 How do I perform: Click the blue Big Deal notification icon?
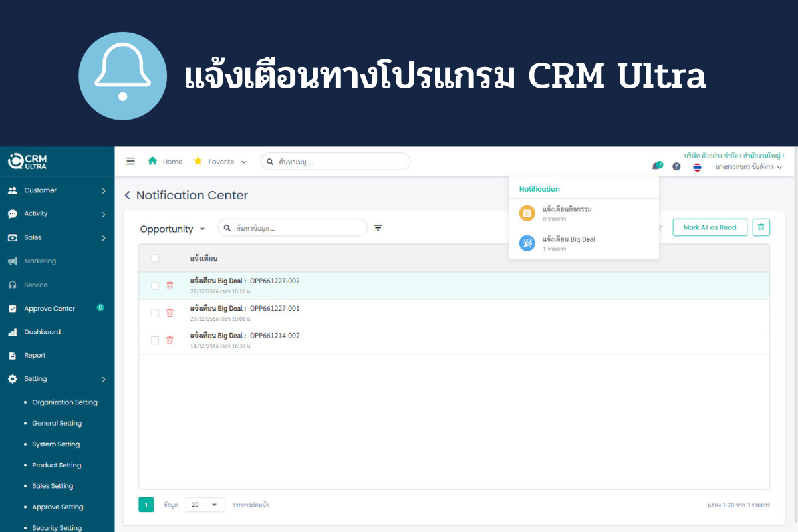coord(527,243)
